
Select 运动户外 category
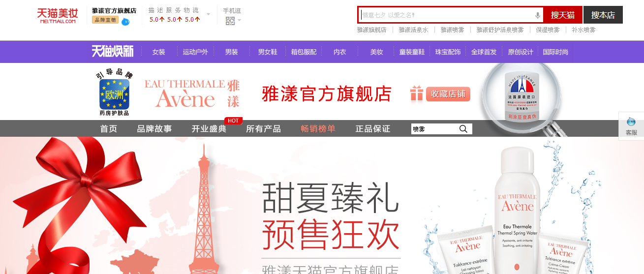196,52
